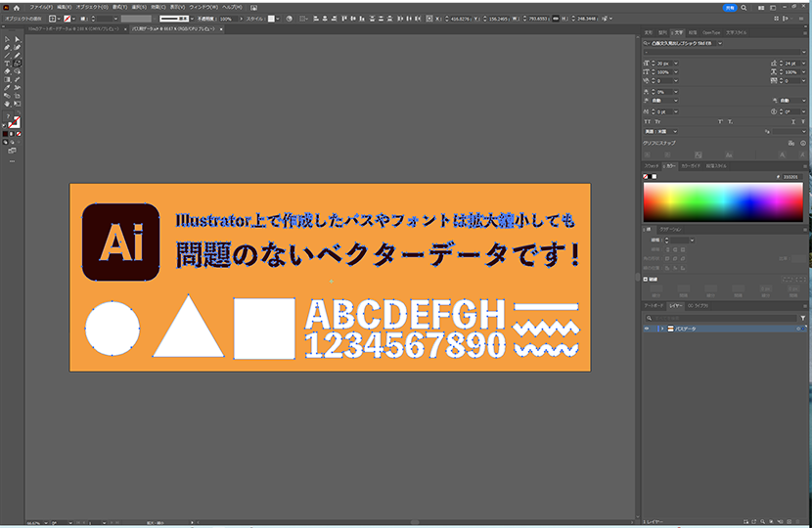Open the ウィンドウ(W) menu
Image resolution: width=812 pixels, height=528 pixels.
click(x=202, y=6)
